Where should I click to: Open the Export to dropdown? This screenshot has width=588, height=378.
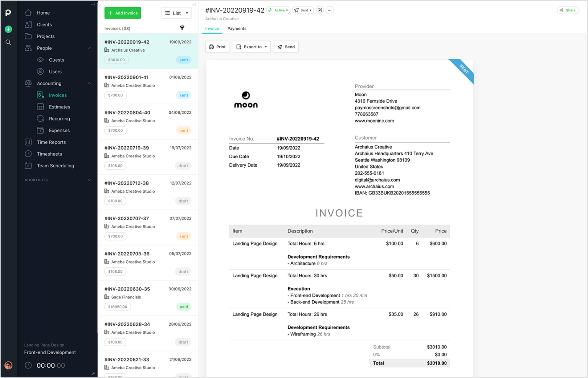(x=251, y=46)
